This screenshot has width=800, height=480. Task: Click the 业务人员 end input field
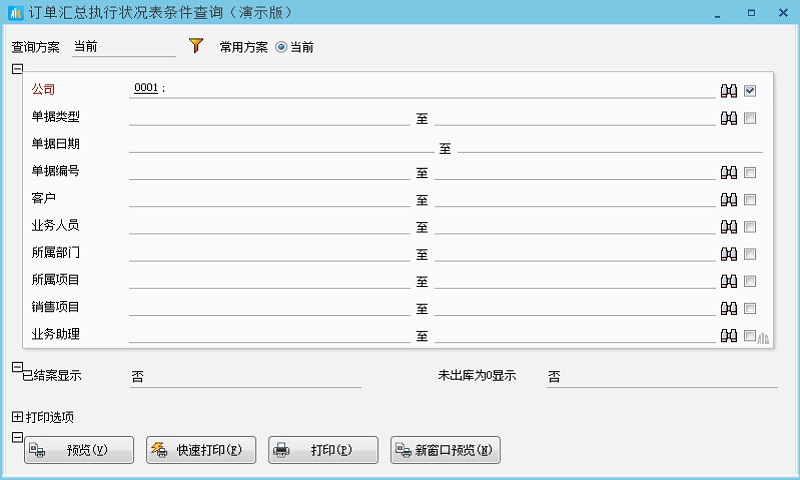[575, 226]
